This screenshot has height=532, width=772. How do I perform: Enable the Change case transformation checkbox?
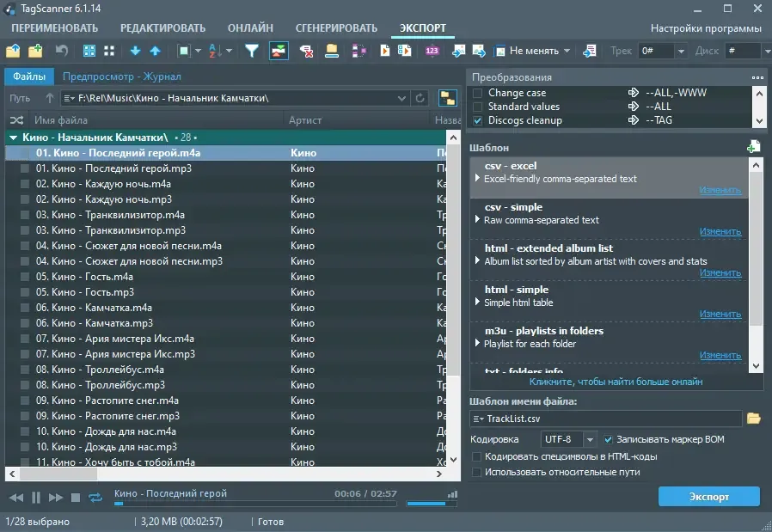(477, 93)
